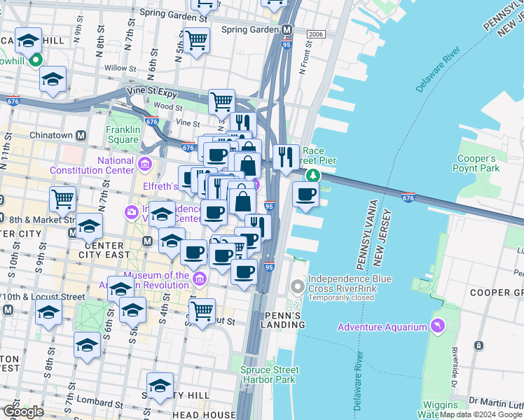This screenshot has width=524, height=420.
Task: Select the school marker between N 9th St and Vine St Expy
Action: point(53,80)
